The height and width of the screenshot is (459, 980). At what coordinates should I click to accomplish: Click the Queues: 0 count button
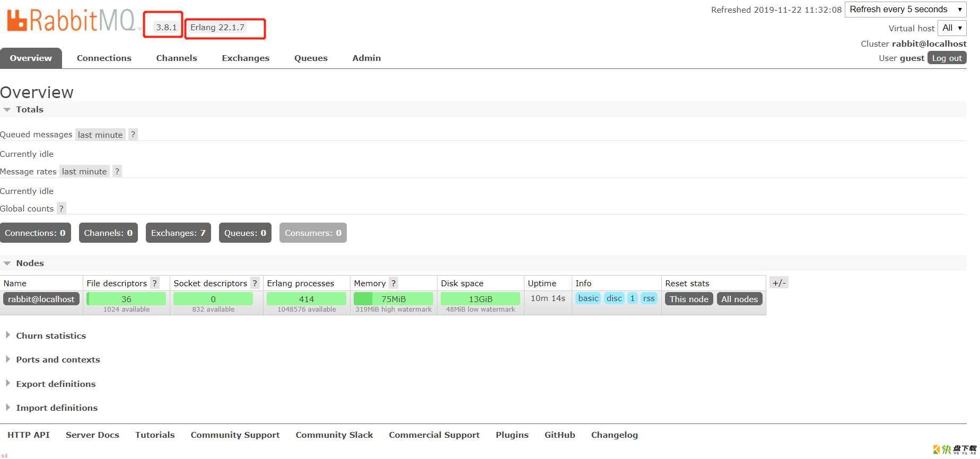coord(245,233)
